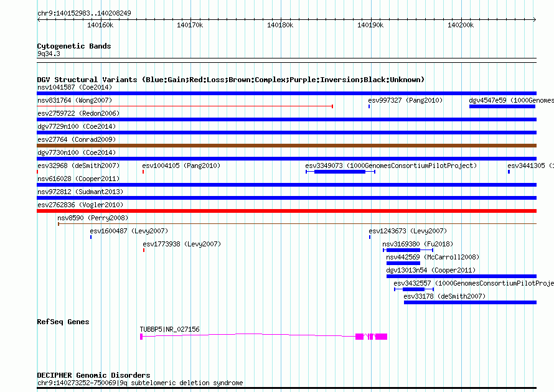The width and height of the screenshot is (554, 392).
Task: Select the esv3349073 variant feature glyph
Action: tap(340, 172)
